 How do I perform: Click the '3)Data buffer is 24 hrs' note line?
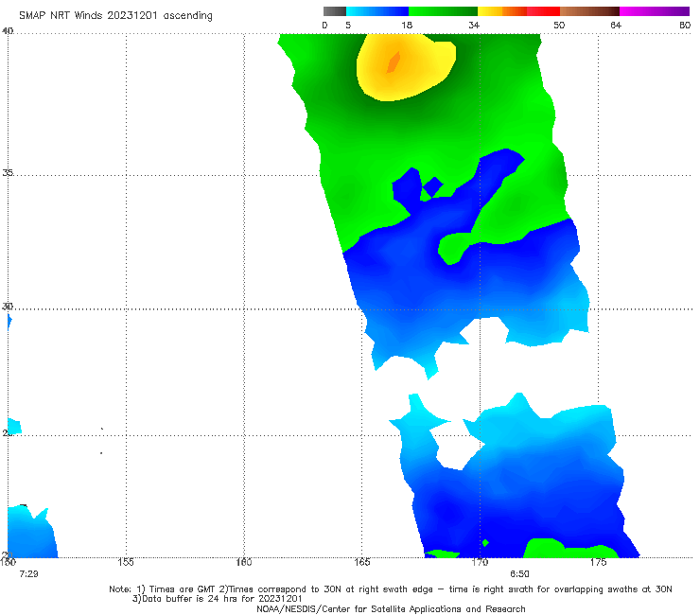point(218,599)
